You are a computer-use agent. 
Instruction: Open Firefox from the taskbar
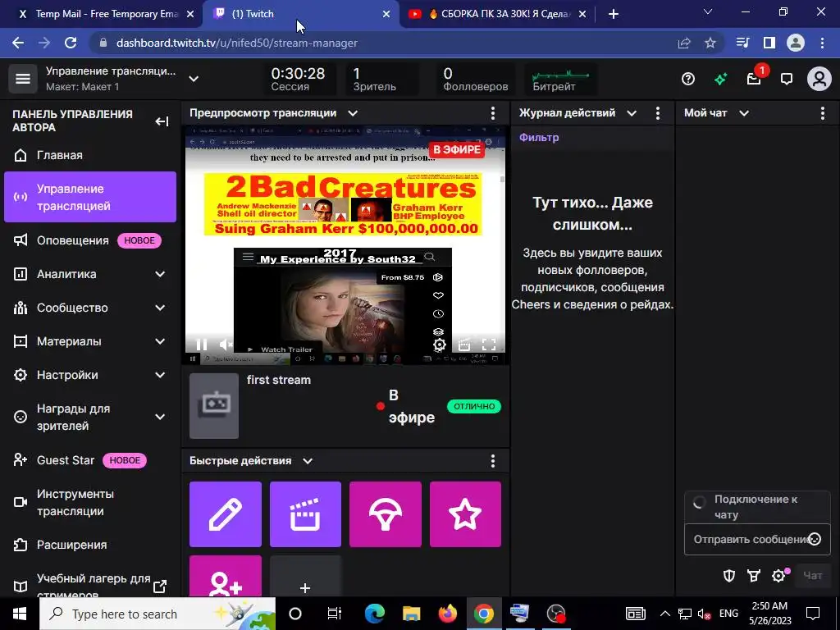447,614
